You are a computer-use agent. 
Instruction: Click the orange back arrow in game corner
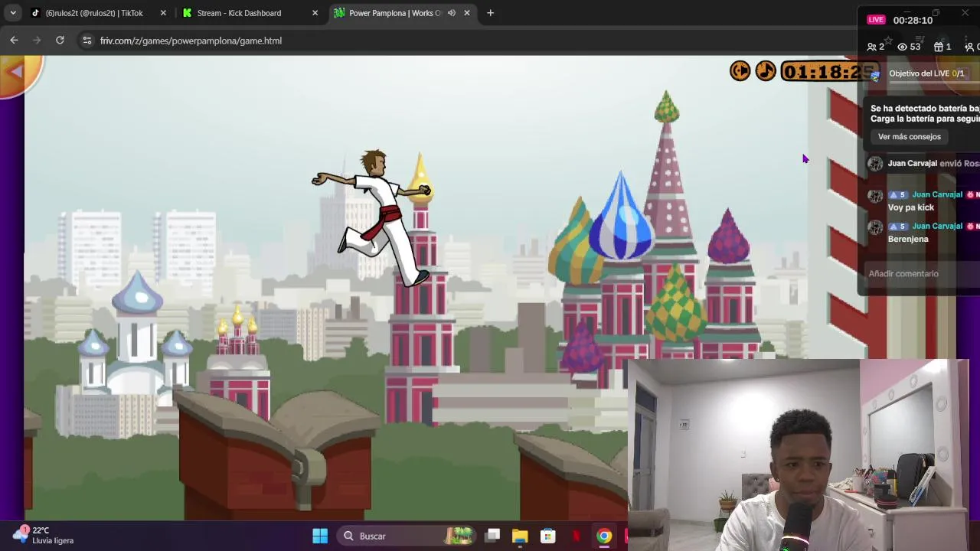(16, 72)
